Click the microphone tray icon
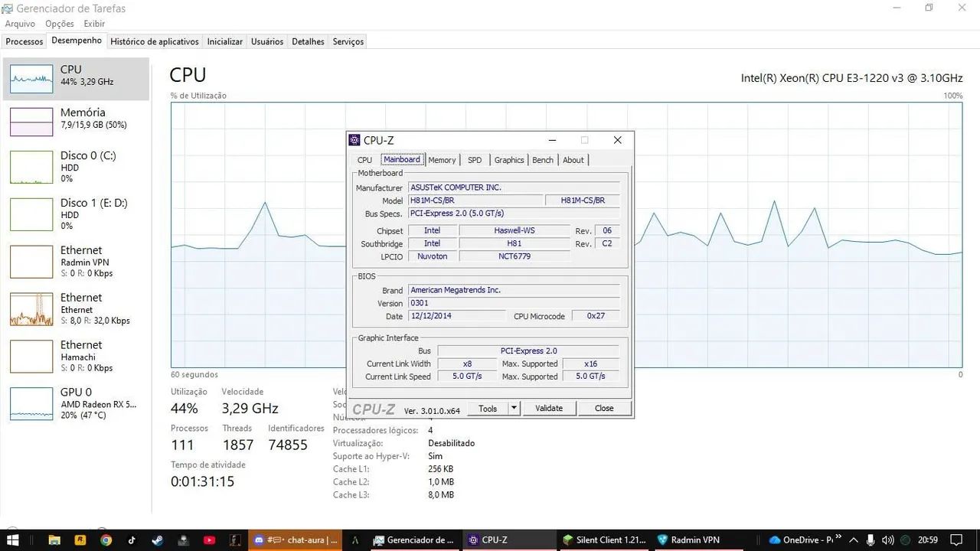Viewport: 980px width, 551px height. pos(871,540)
